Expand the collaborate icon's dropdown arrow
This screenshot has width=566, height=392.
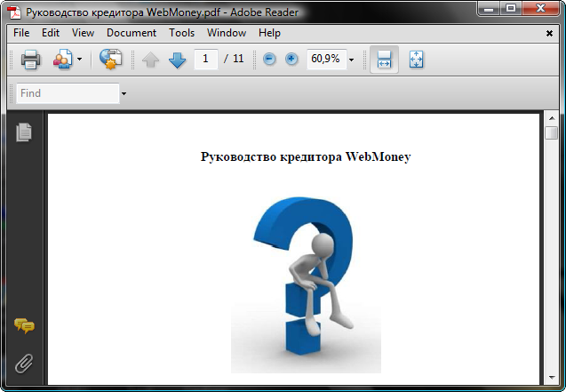[x=79, y=60]
